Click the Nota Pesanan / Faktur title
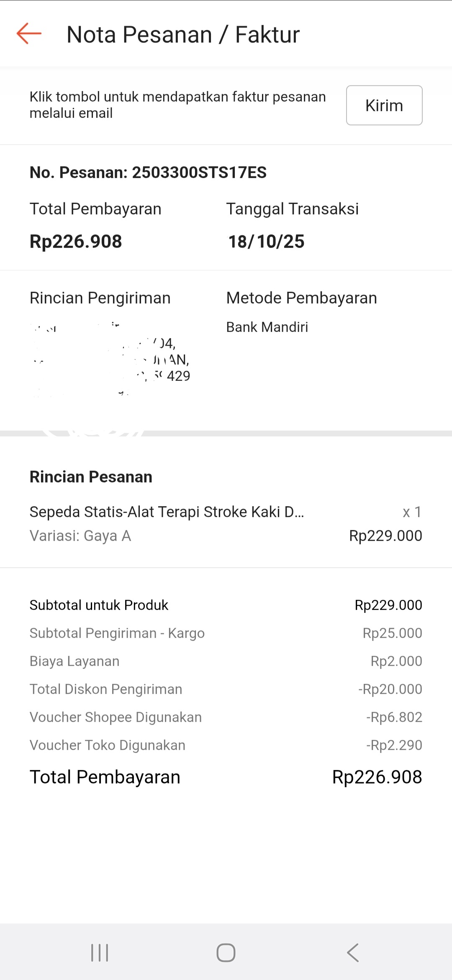The width and height of the screenshot is (452, 980). click(x=183, y=34)
